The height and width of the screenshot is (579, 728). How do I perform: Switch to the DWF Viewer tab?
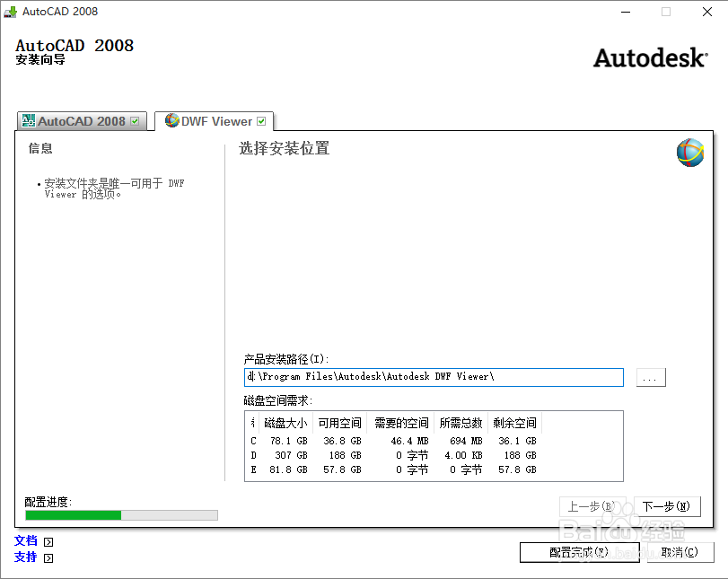215,120
